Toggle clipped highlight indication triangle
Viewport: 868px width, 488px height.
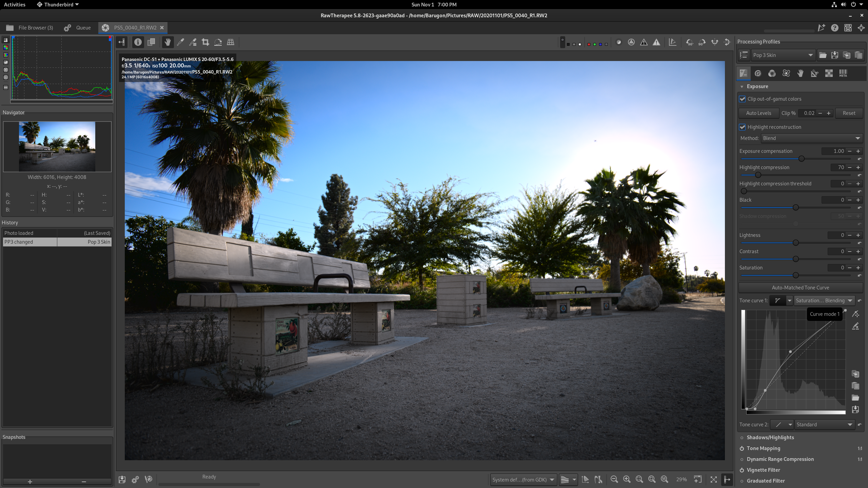click(x=656, y=42)
